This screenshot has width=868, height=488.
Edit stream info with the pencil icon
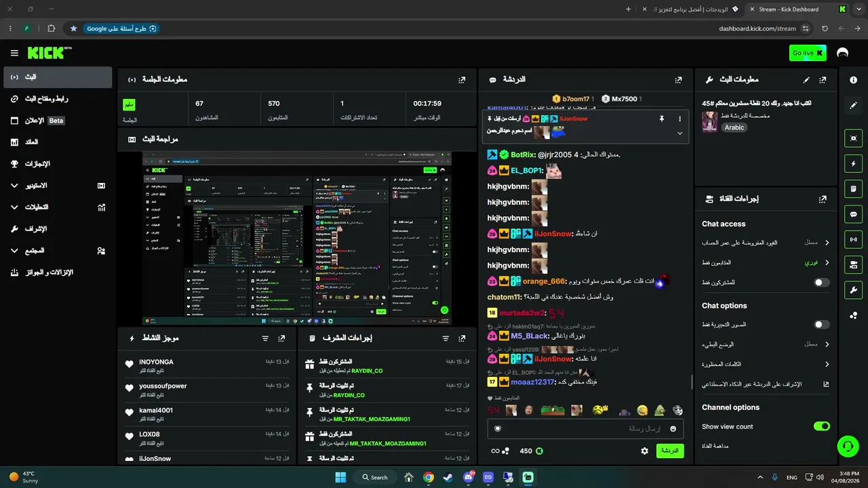pos(806,79)
